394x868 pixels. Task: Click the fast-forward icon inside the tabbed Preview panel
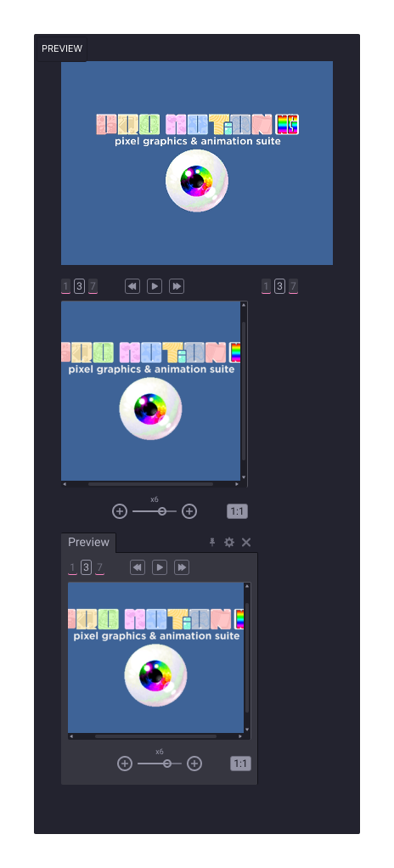coord(182,567)
